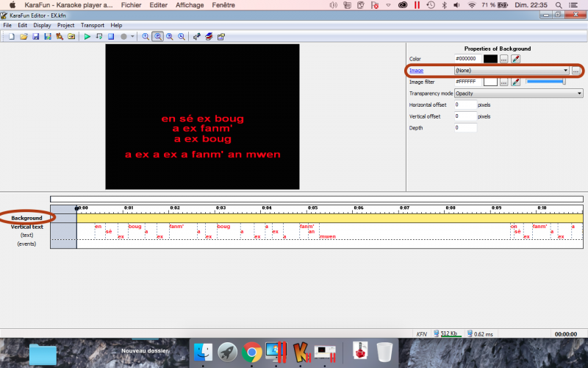The image size is (588, 368).
Task: Open Finder from the Dock
Action: pyautogui.click(x=203, y=353)
